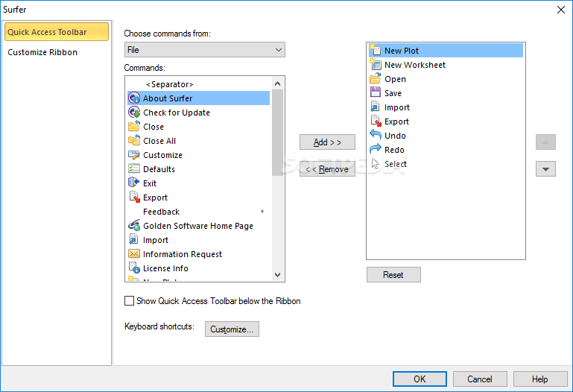Confirm with the OK button
Screen dimensions: 573x392
(420, 379)
